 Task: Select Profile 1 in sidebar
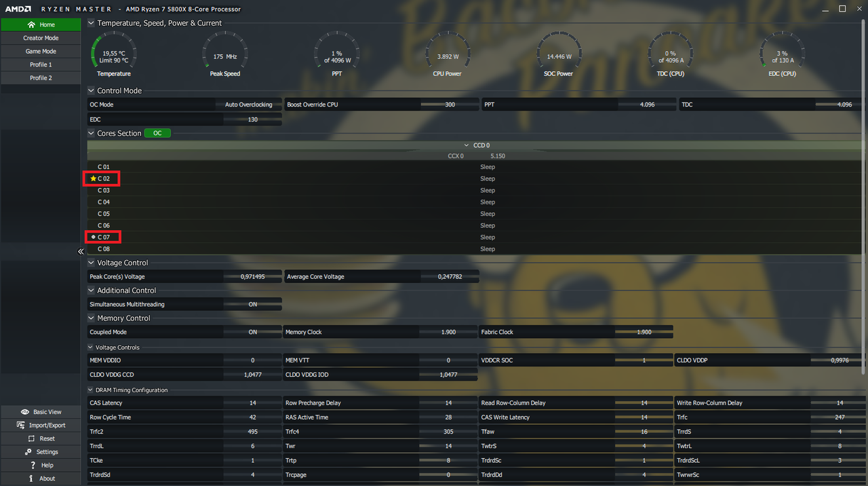click(x=41, y=64)
